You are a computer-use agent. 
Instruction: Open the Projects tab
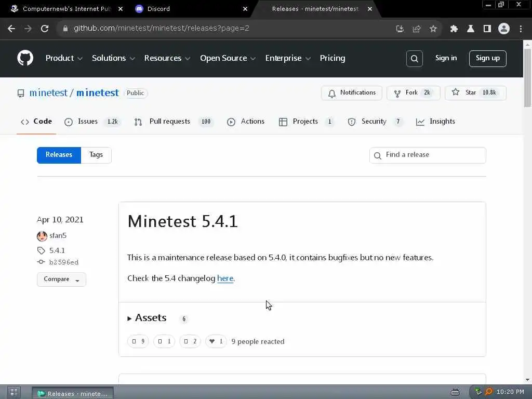(x=306, y=122)
